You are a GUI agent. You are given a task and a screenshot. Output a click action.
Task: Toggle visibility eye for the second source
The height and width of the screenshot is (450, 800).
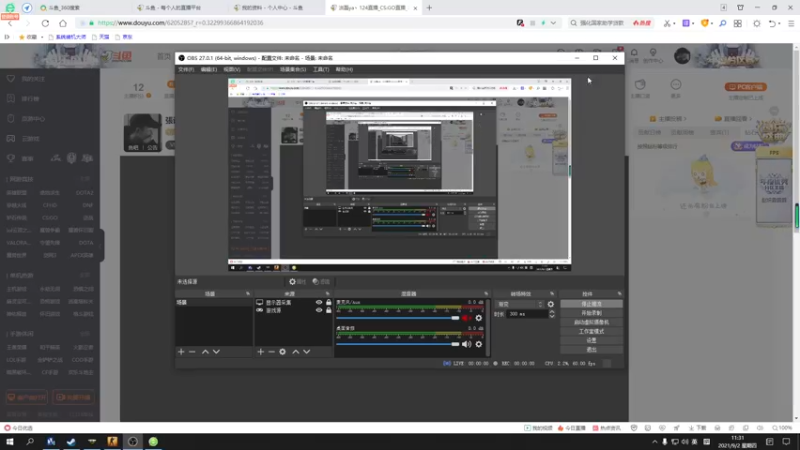(319, 310)
